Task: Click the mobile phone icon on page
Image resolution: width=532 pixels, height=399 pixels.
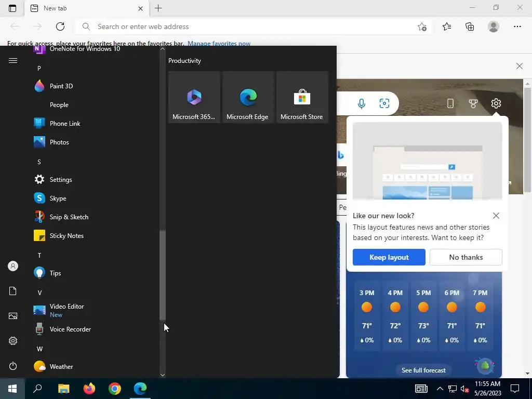Action: point(450,103)
